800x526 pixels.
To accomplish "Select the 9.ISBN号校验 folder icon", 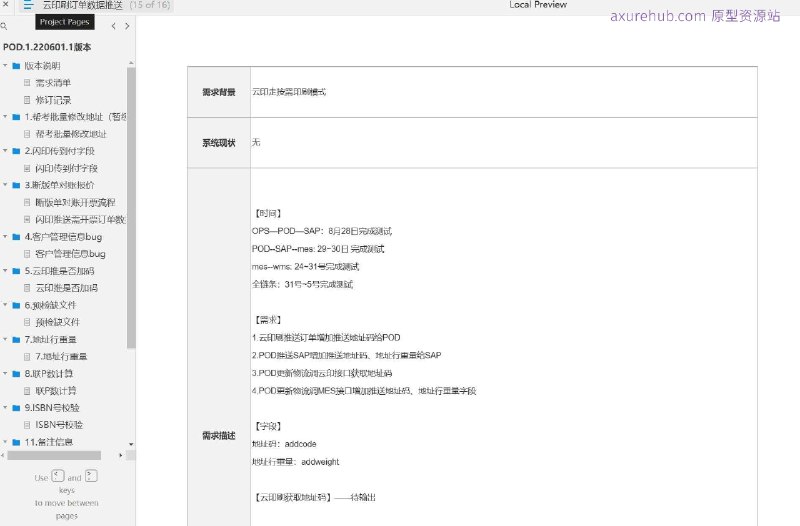I will 16,408.
